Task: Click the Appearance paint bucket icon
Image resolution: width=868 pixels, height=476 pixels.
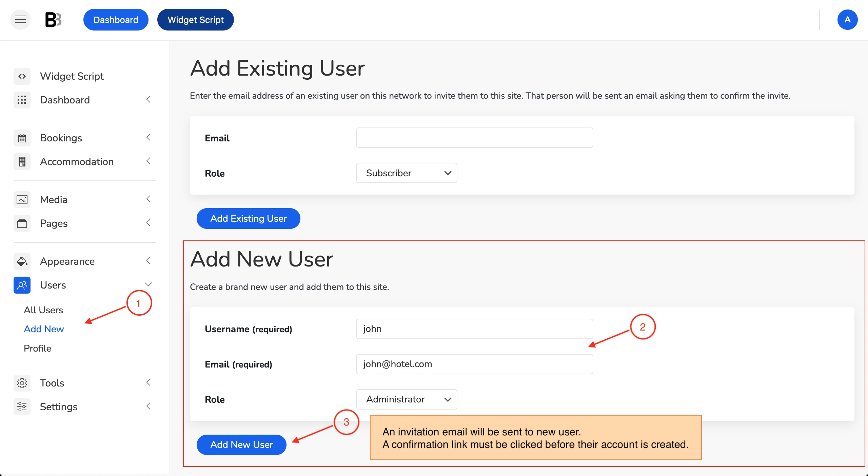Action: tap(22, 261)
